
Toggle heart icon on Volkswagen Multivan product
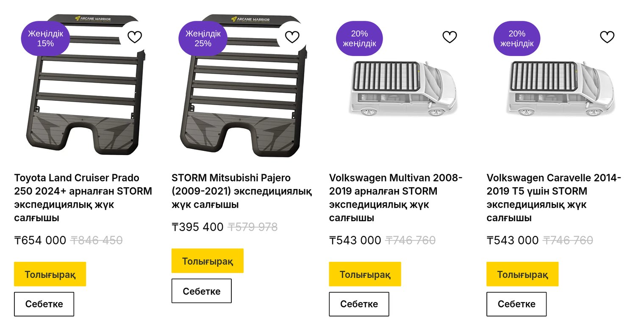[450, 37]
